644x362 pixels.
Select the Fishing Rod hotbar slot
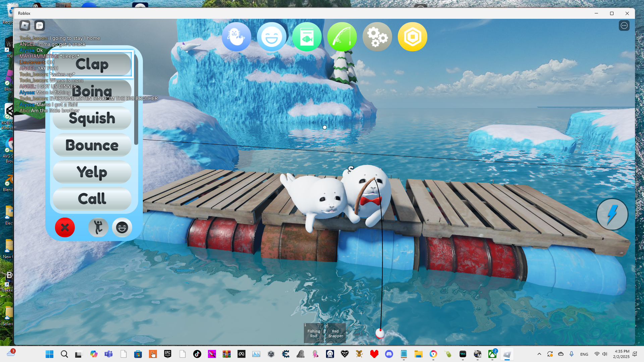(314, 333)
